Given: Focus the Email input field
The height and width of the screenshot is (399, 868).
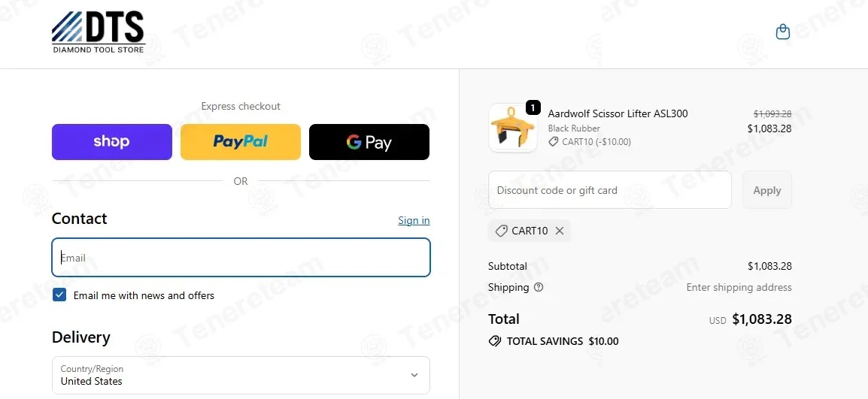Looking at the screenshot, I should 241,258.
